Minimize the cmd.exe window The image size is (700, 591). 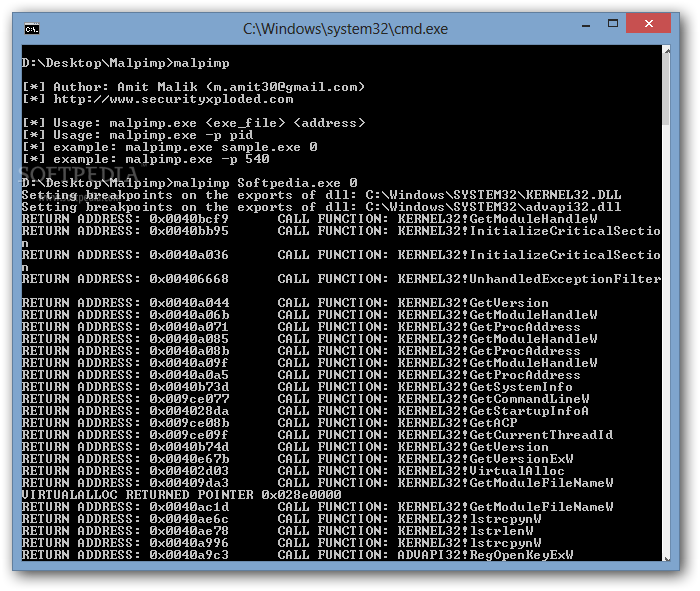[586, 25]
